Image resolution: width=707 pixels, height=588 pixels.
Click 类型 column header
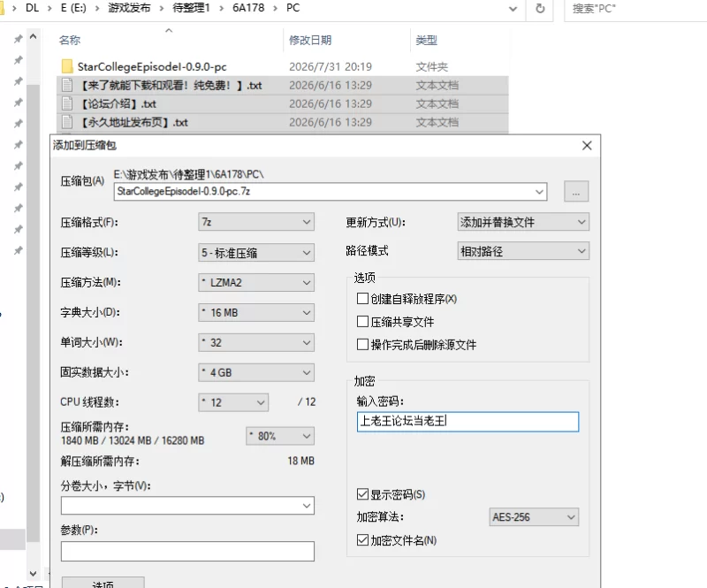[426, 40]
